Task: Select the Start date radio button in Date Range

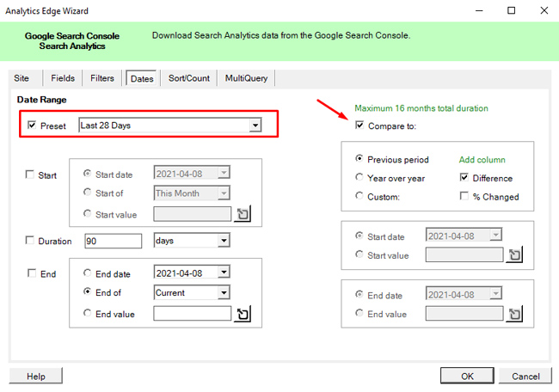Action: (x=88, y=174)
